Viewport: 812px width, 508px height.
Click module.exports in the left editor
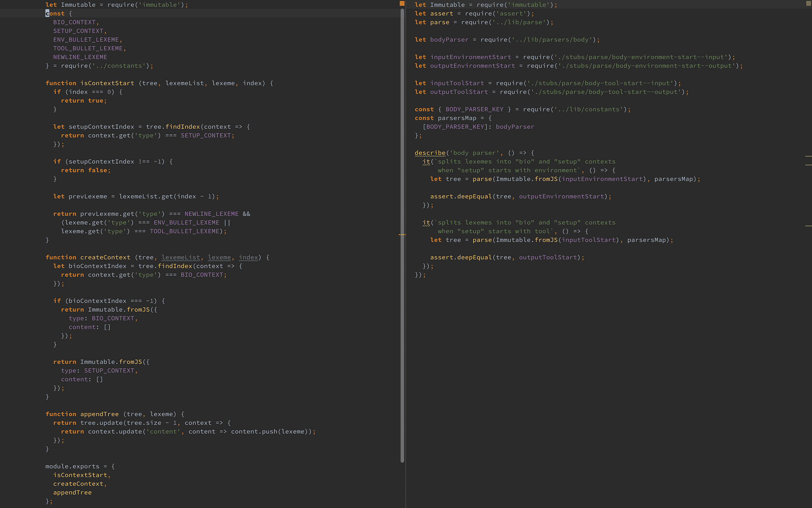click(x=72, y=466)
